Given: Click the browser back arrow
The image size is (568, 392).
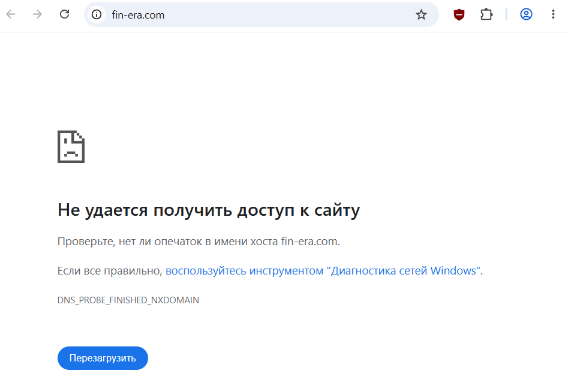Looking at the screenshot, I should (x=11, y=14).
